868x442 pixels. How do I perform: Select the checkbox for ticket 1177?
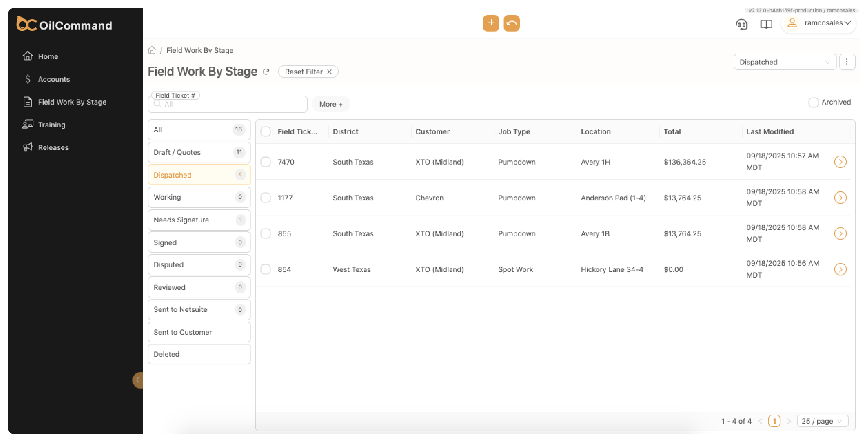pos(266,198)
